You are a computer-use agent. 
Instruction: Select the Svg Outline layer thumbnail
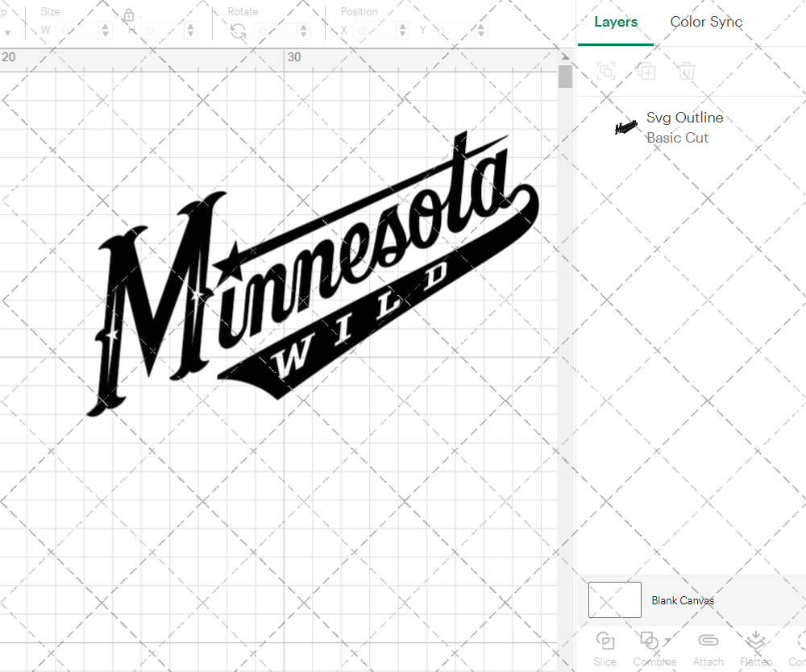click(626, 127)
